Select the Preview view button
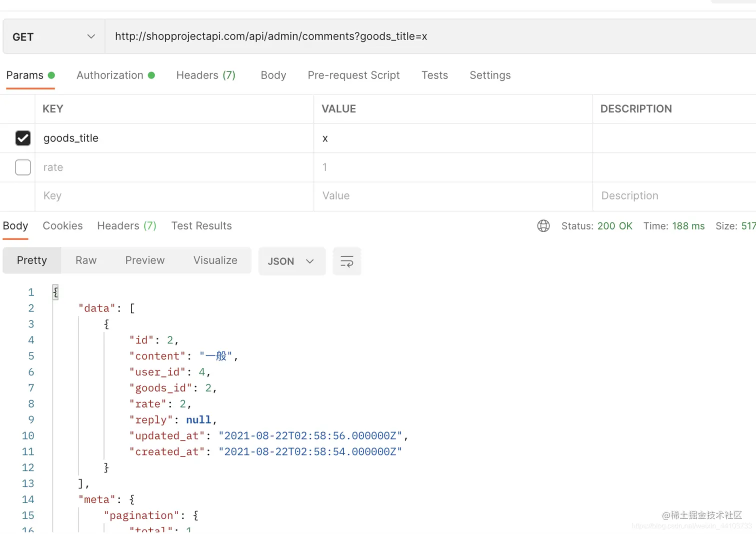756x534 pixels. coord(145,260)
